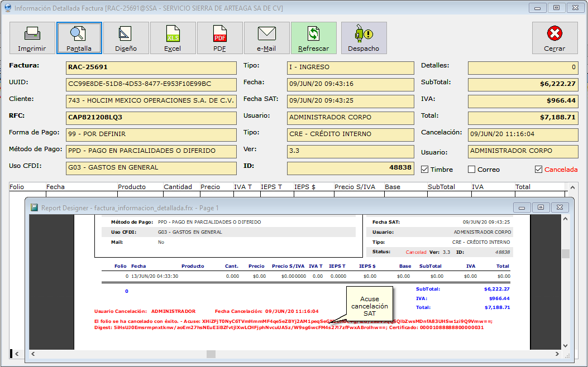Open the Diseño report designer icon

[126, 37]
